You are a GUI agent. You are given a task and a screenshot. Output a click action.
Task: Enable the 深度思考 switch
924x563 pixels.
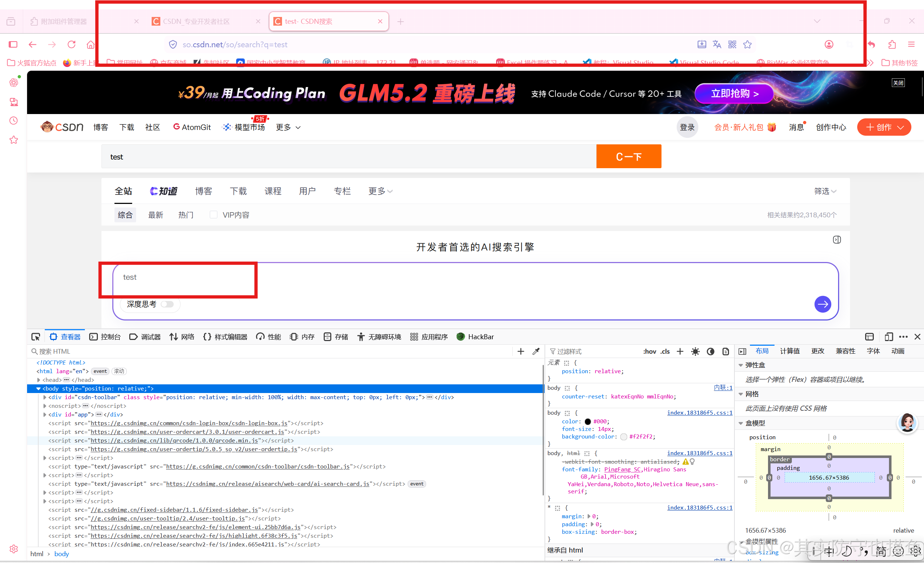[167, 304]
